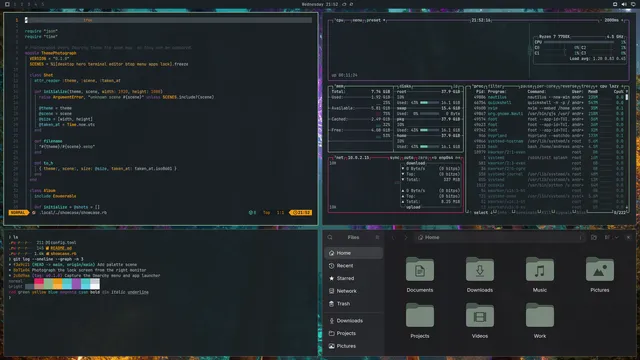This screenshot has height=360, width=640.
Task: Select Home in Files sidebar
Action: point(353,253)
